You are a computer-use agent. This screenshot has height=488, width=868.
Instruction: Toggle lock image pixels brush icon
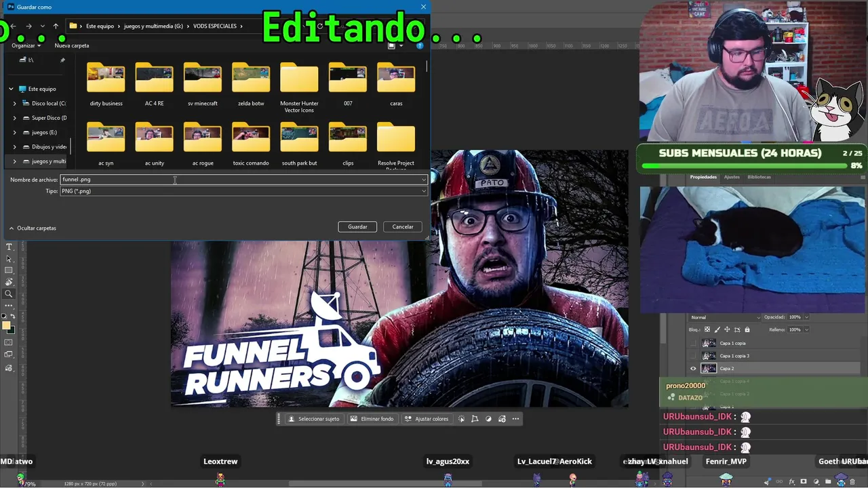pos(717,330)
